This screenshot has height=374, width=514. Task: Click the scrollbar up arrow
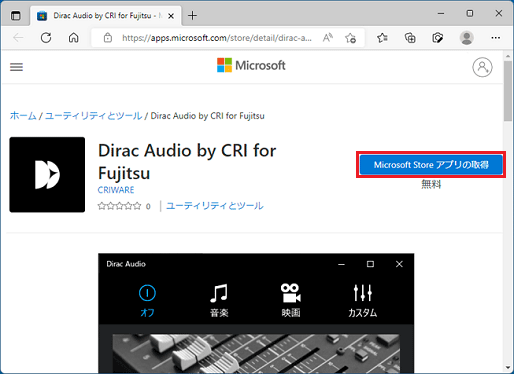[x=508, y=56]
